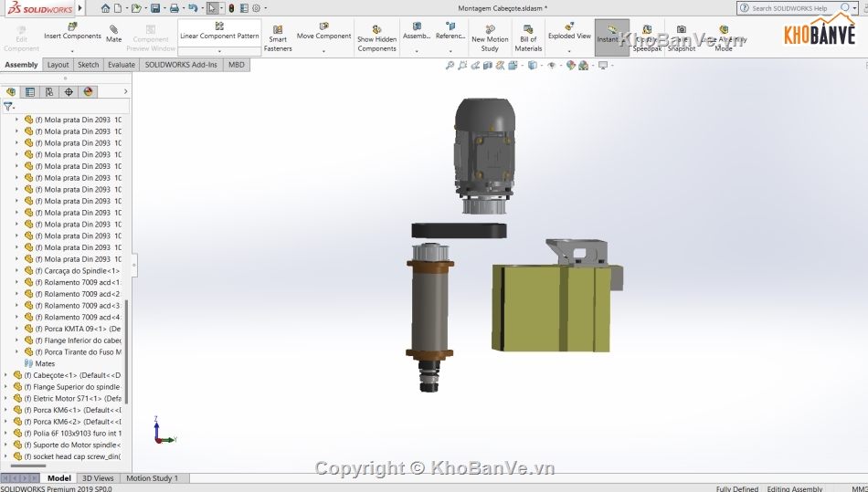The image size is (868, 492).
Task: Click the Print icon
Action: [175, 8]
